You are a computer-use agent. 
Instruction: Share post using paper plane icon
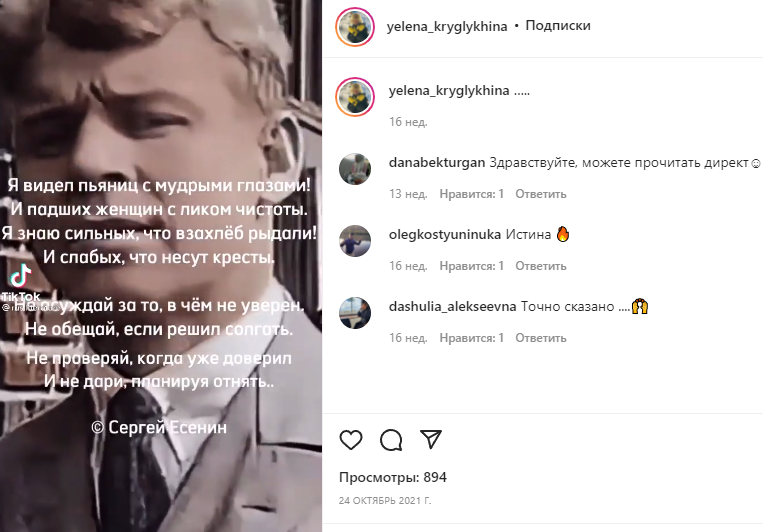[x=431, y=439]
